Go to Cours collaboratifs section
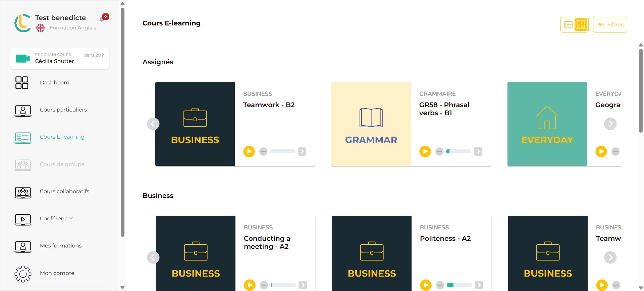The width and height of the screenshot is (644, 291). 64,192
